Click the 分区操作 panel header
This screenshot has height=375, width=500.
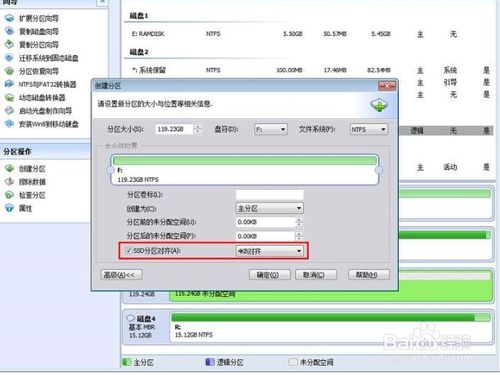[45, 151]
